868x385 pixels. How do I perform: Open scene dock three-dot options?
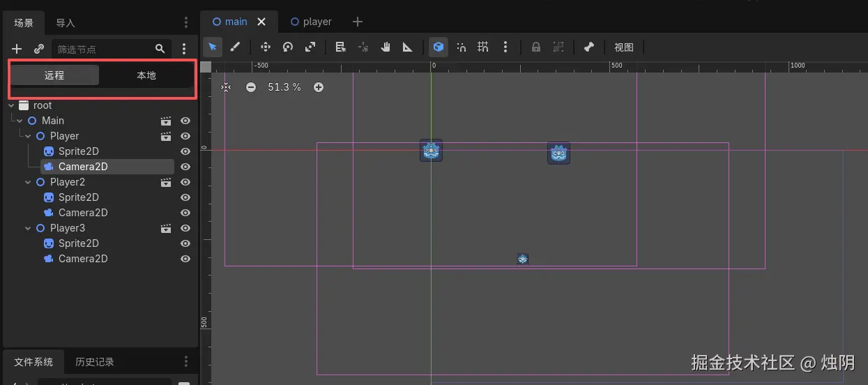[185, 22]
